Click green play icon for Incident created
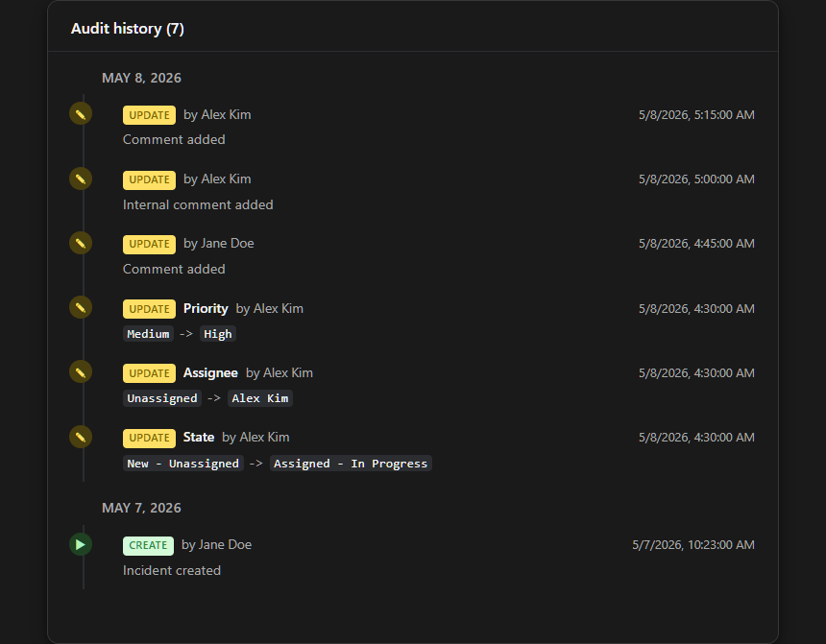This screenshot has width=826, height=644. pos(81,544)
